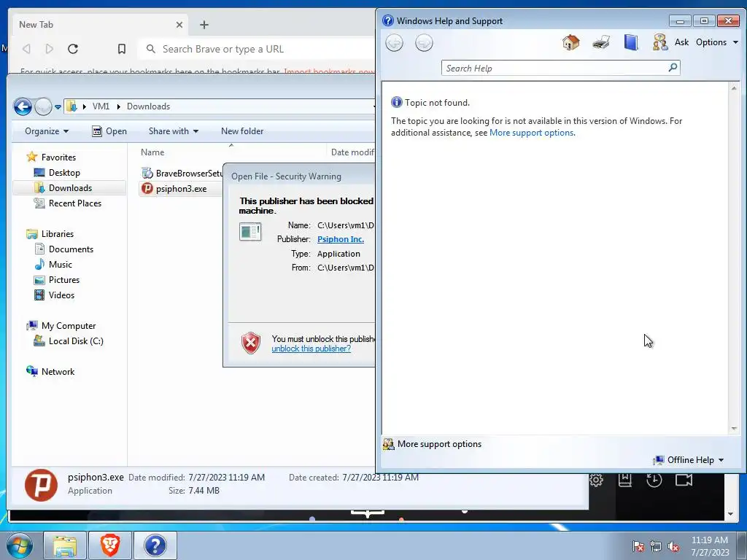Close the New Tab browser tab
This screenshot has width=747, height=560.
pos(179,25)
